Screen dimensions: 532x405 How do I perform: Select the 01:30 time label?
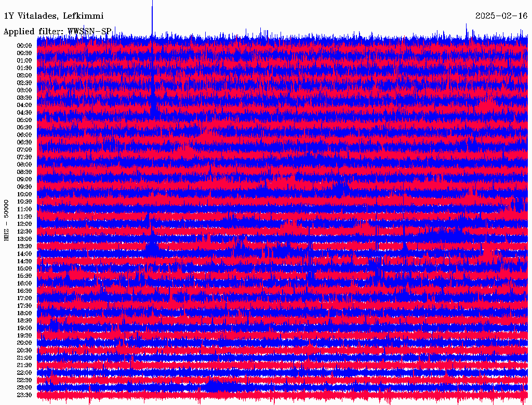point(24,68)
